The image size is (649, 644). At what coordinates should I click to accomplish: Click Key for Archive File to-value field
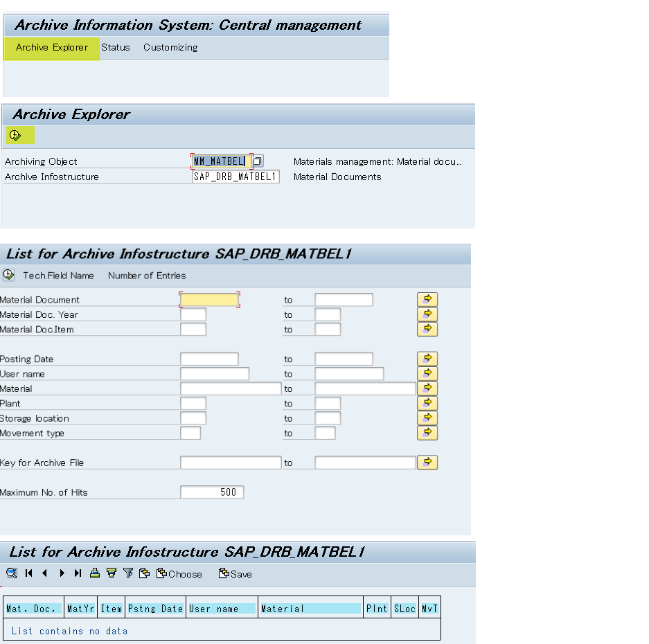(366, 463)
